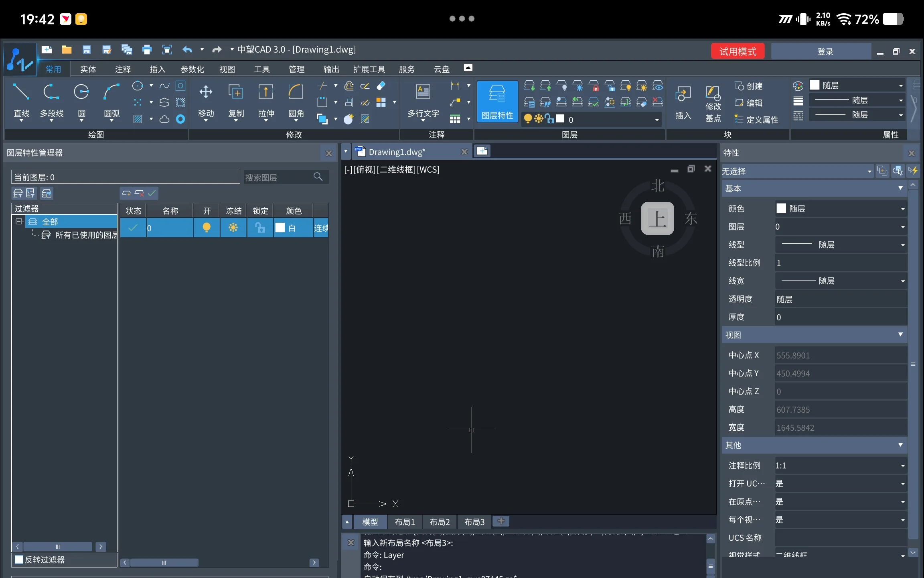
Task: Click the Redo arrow in quick toolbar
Action: pyautogui.click(x=217, y=50)
